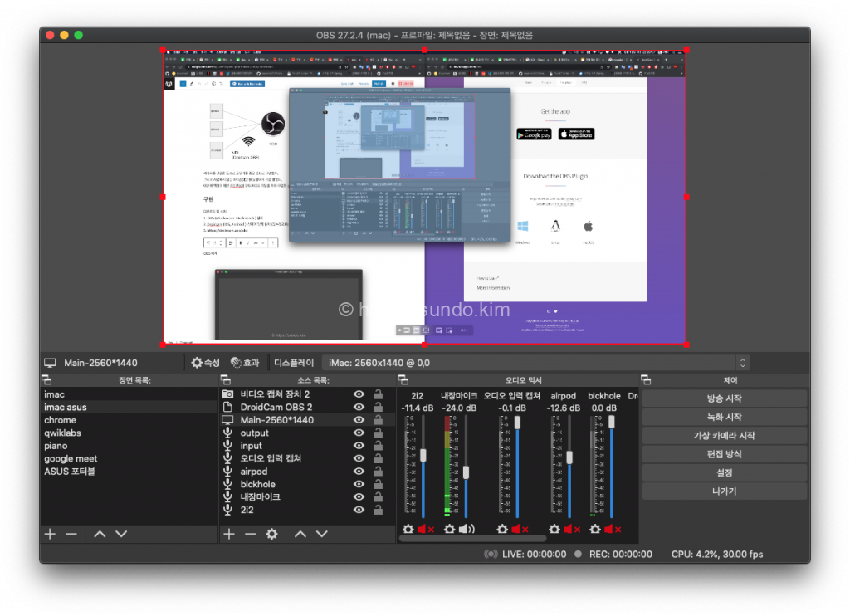Mute the 내장마이크 speaker icon
850x616 pixels.
point(467,529)
